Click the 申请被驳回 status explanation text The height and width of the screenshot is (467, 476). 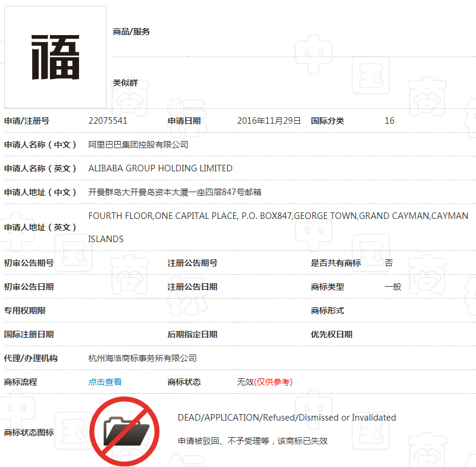(x=252, y=441)
